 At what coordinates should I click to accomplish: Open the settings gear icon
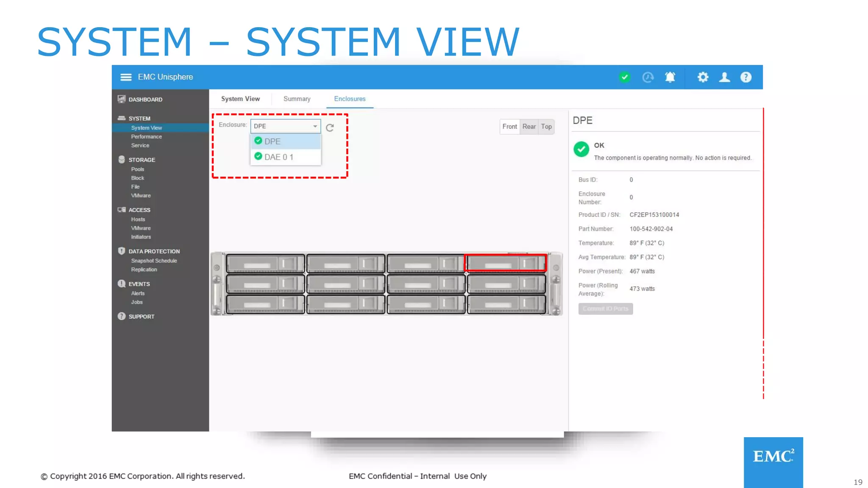703,77
